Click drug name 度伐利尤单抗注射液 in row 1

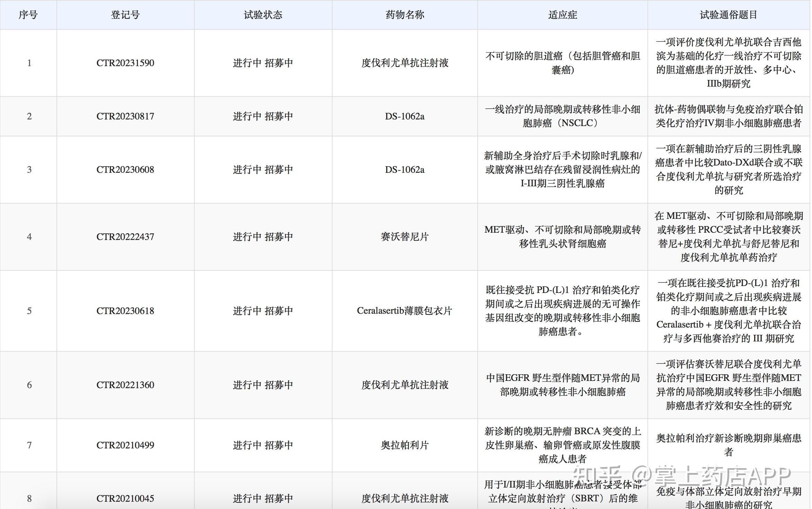pos(405,63)
